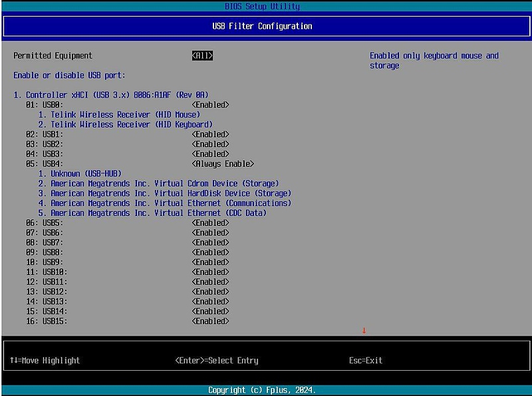Click the red scroll-down arrow indicator

(x=364, y=331)
